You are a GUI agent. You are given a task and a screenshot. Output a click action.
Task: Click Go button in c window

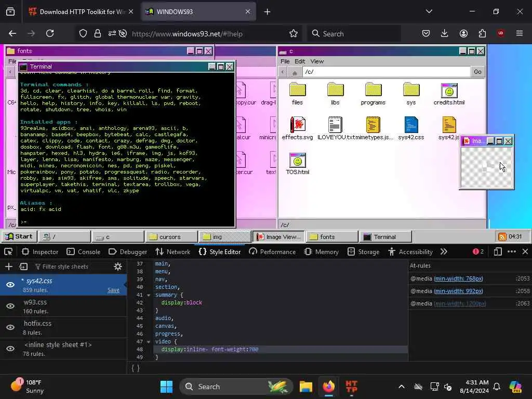click(x=477, y=72)
